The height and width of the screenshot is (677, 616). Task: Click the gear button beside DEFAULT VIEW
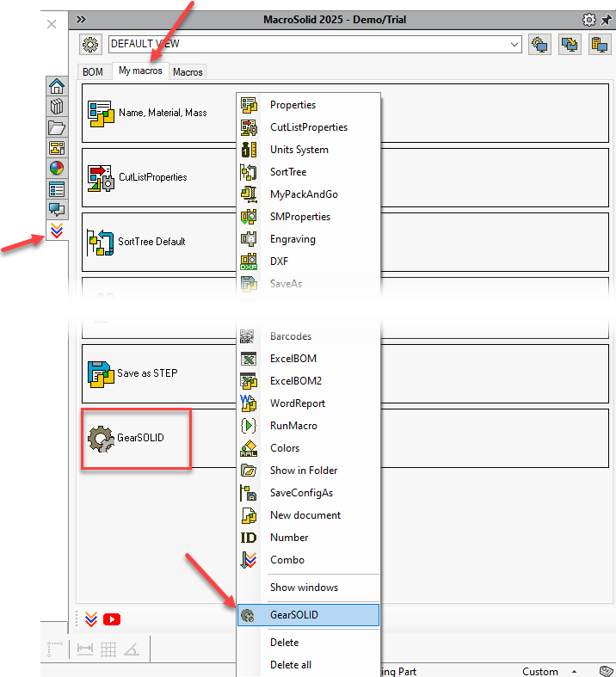point(90,45)
